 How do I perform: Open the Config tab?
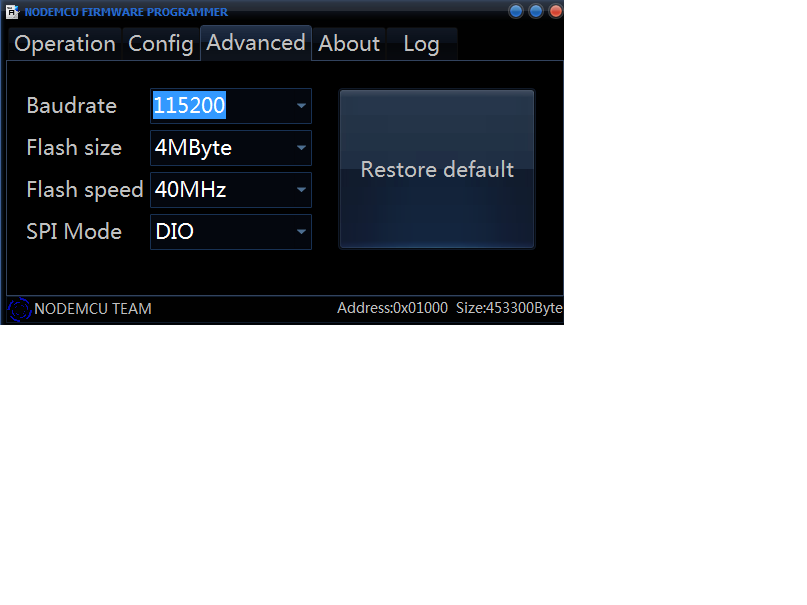point(161,44)
